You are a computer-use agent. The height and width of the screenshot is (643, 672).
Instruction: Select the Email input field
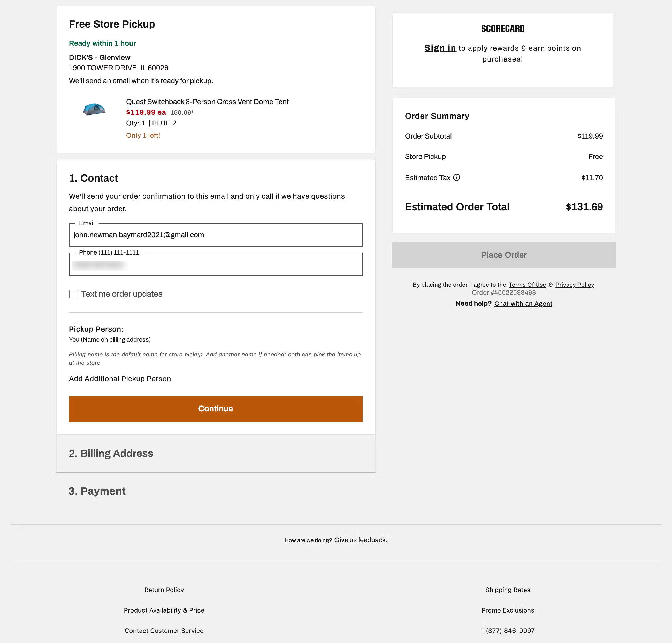215,235
